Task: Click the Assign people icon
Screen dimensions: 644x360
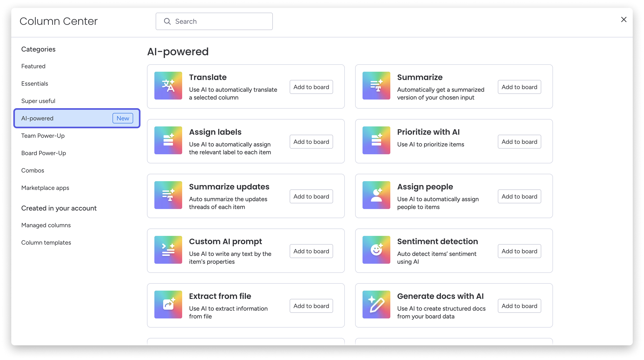Action: (x=376, y=195)
